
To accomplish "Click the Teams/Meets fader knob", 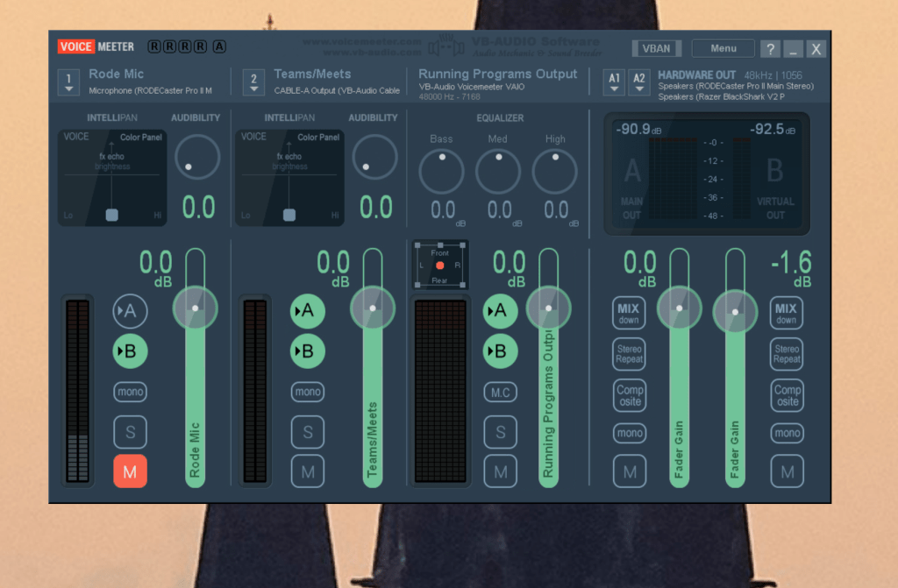I will tap(373, 308).
